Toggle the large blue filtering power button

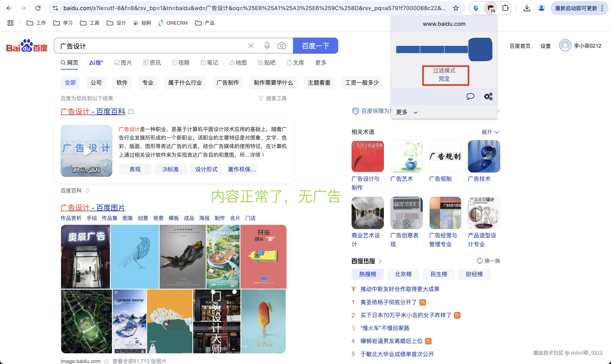(480, 49)
